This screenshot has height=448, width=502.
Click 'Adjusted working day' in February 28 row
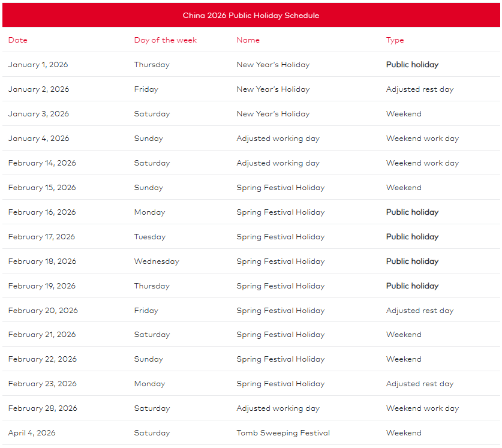coord(278,408)
